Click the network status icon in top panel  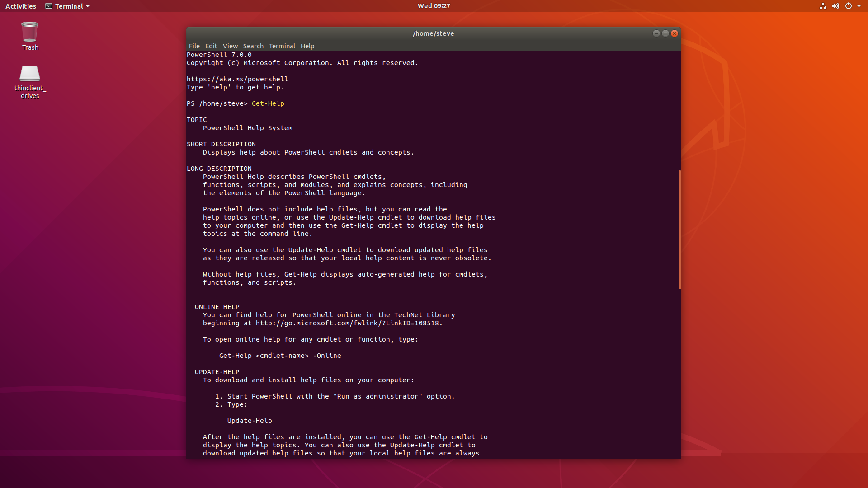click(x=822, y=6)
